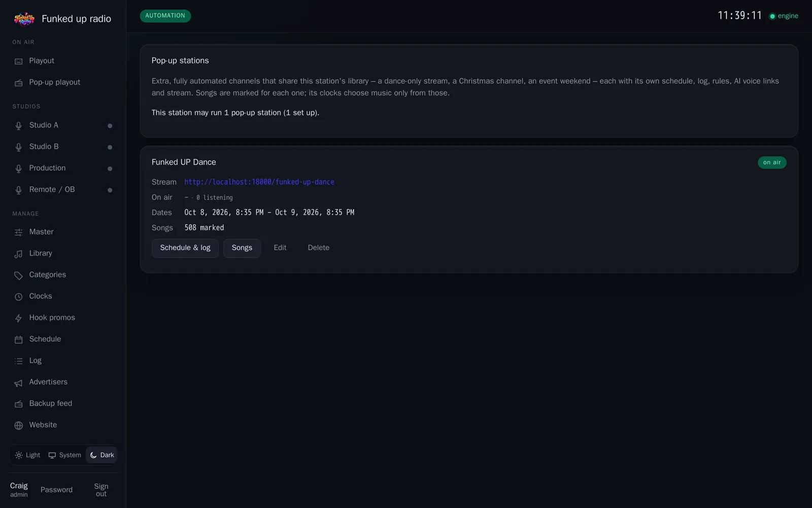Open Master via its sliders icon
This screenshot has height=508, width=812.
click(18, 232)
